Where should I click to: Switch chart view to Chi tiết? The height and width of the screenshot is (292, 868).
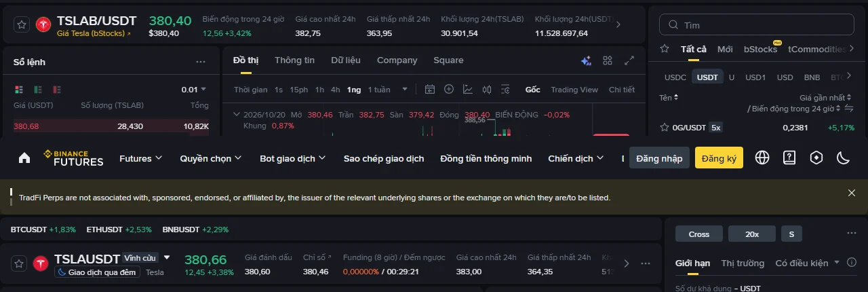(622, 90)
